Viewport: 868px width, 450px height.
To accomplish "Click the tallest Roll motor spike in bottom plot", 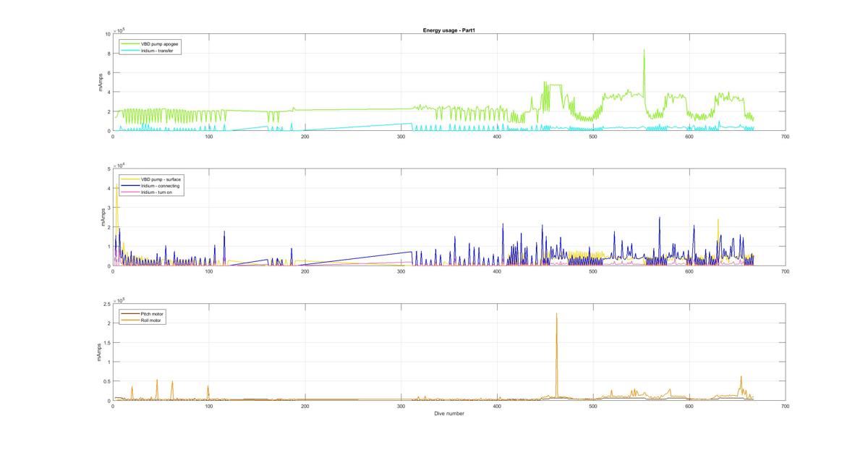I will (x=556, y=315).
